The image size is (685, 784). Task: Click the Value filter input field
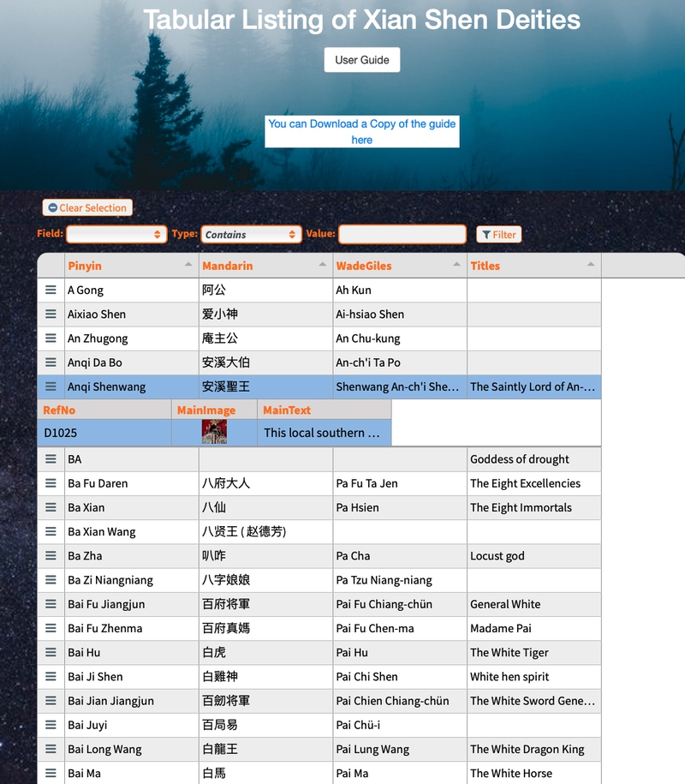click(402, 234)
